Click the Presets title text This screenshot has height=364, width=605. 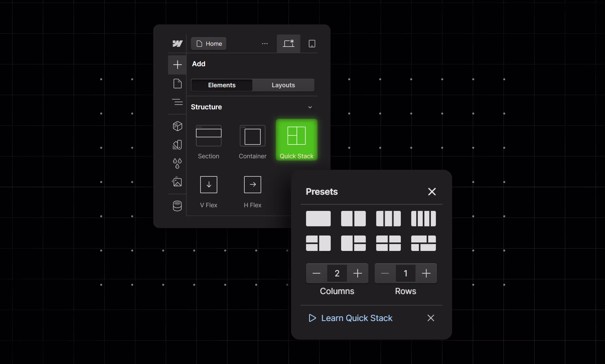tap(322, 192)
